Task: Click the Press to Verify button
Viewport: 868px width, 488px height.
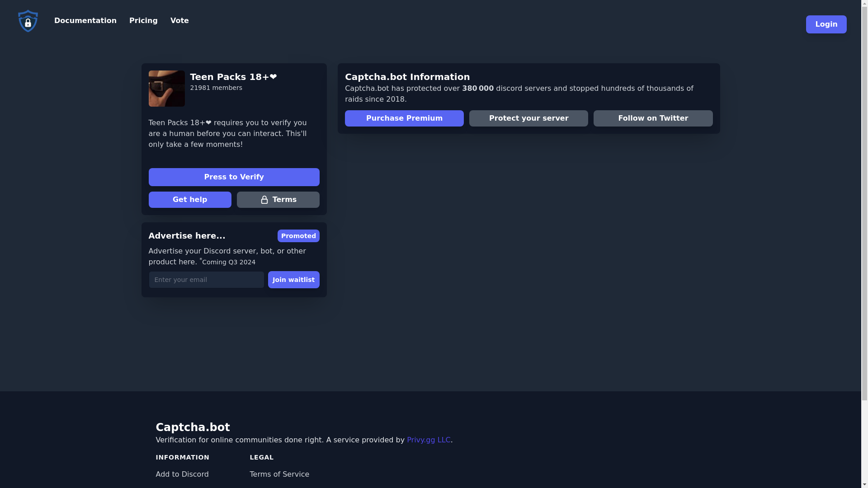Action: 234,177
